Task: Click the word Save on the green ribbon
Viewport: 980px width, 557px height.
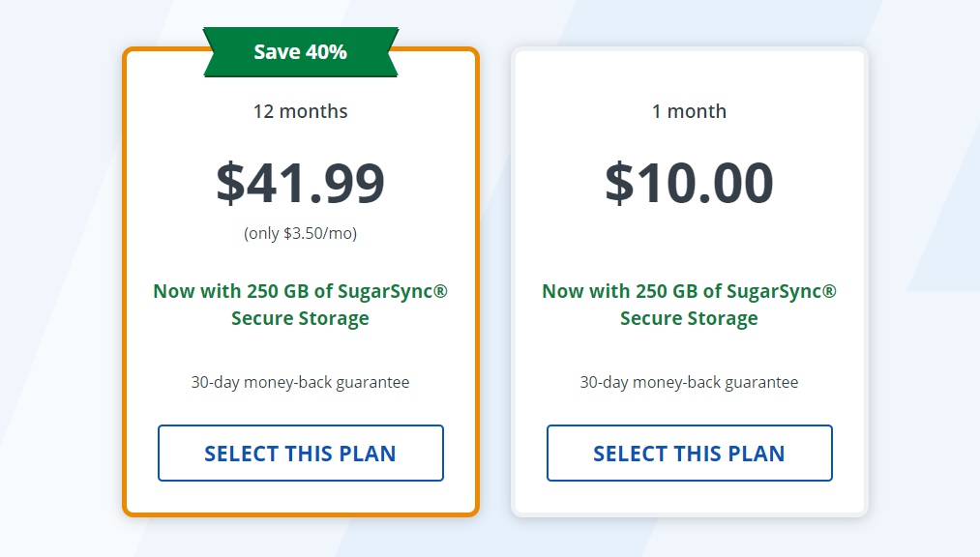Action: click(x=277, y=52)
